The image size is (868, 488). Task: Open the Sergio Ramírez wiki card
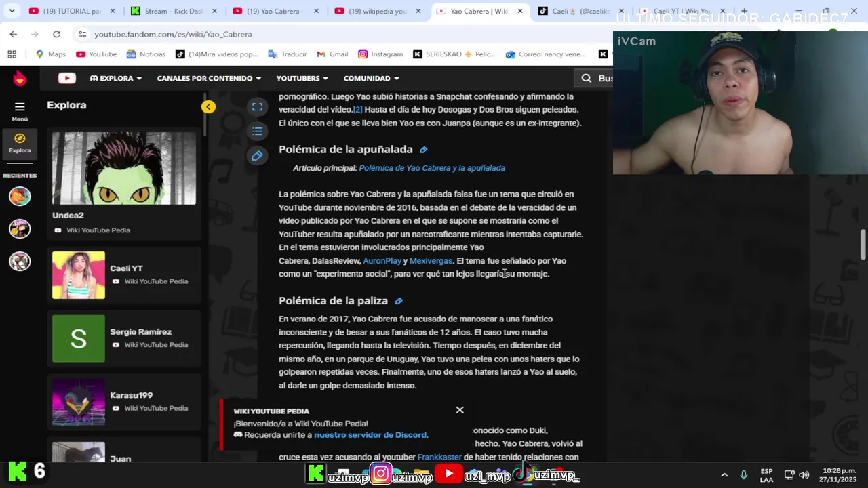[x=124, y=338]
